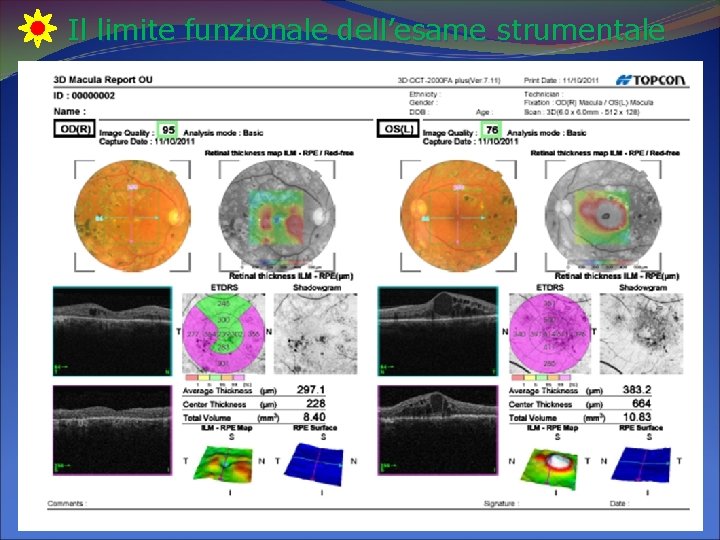Viewport: 720px width, 540px height.
Task: Click OD center thickness value 226
Action: tap(315, 404)
